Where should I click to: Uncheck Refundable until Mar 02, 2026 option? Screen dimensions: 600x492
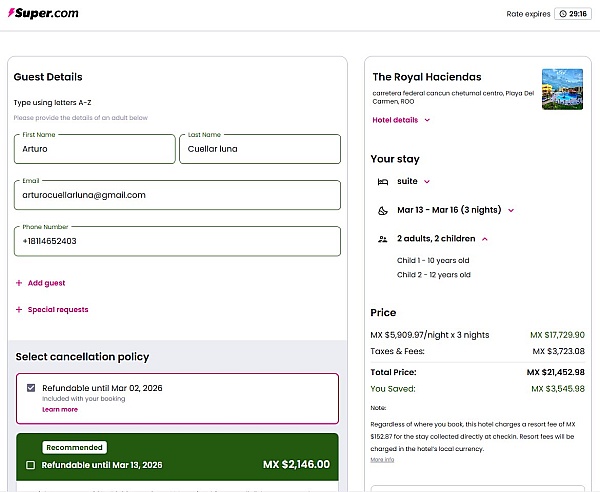pyautogui.click(x=31, y=388)
